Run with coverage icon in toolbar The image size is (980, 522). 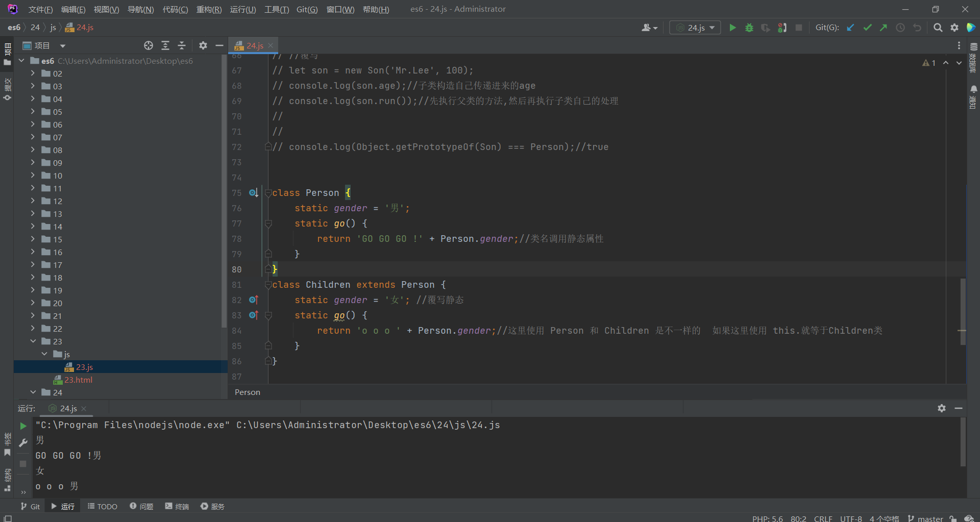(x=766, y=28)
